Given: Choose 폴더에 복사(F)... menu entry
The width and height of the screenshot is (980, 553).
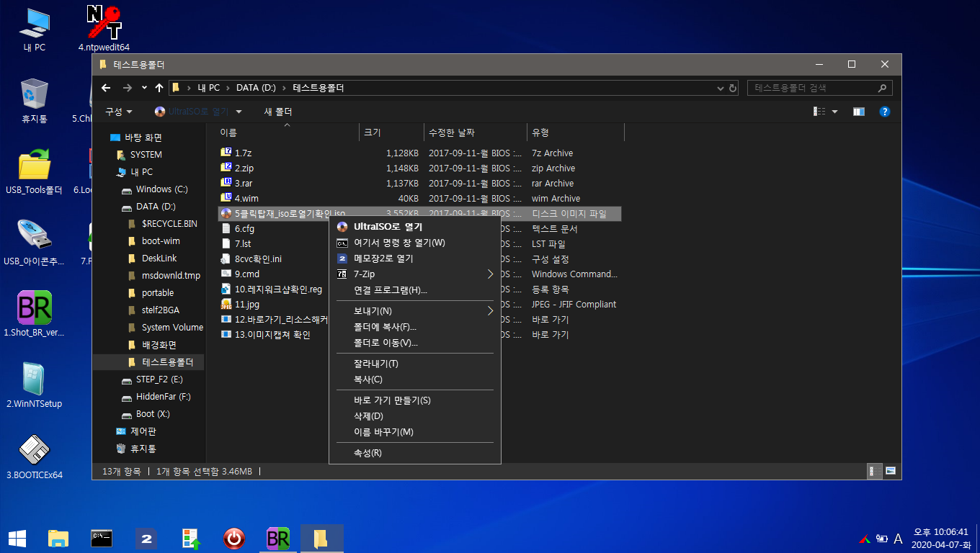Looking at the screenshot, I should 414,327.
